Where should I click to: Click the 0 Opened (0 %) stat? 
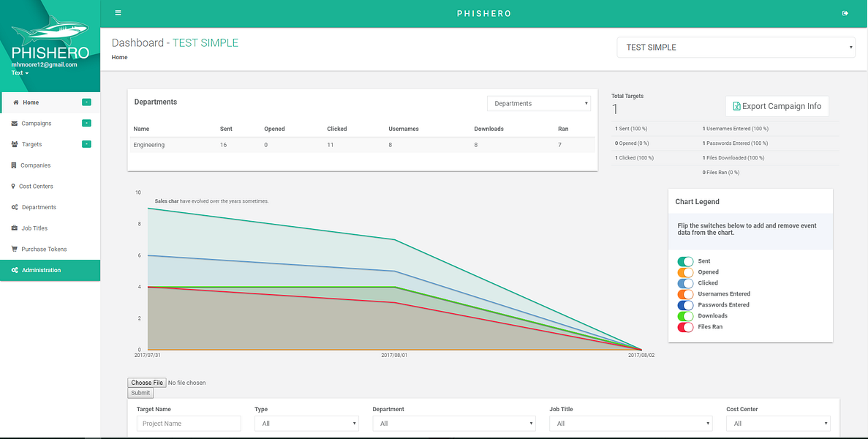tap(632, 143)
